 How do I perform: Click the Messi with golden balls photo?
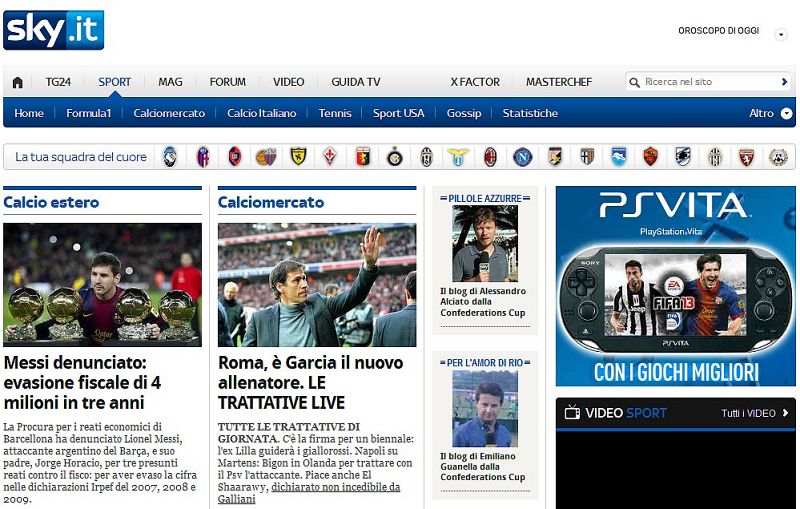pyautogui.click(x=102, y=285)
